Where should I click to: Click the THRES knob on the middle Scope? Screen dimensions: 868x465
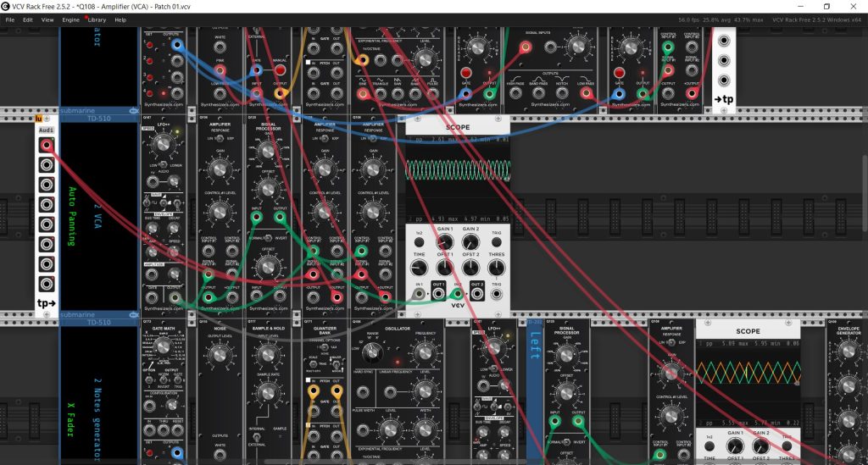[497, 268]
